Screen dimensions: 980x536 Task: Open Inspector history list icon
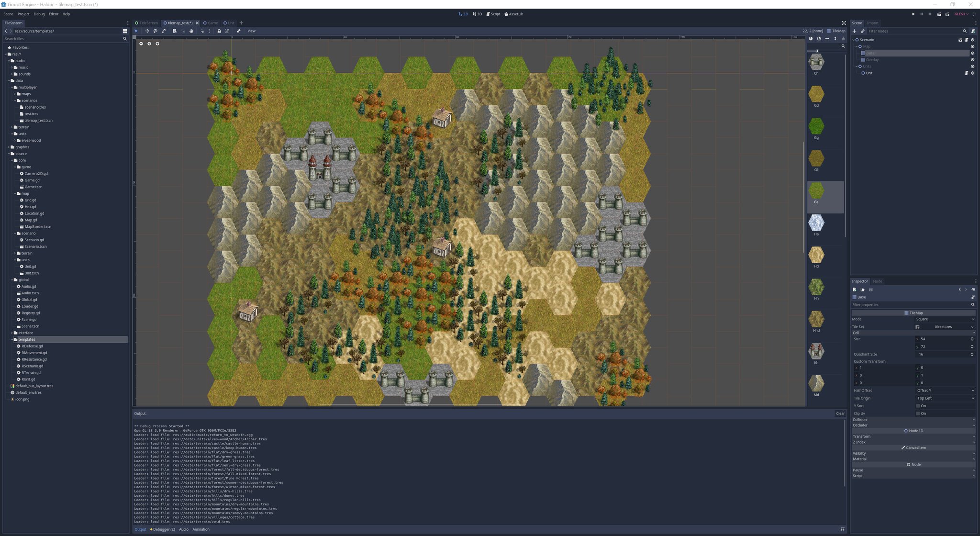click(x=973, y=290)
